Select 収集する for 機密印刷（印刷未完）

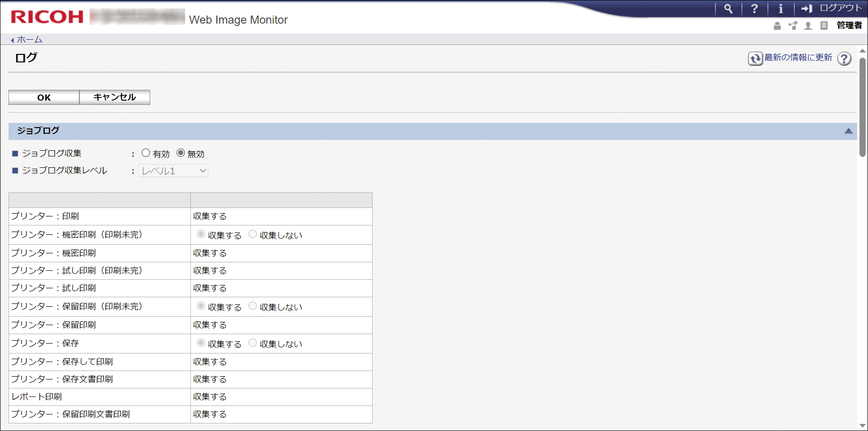[x=201, y=234]
